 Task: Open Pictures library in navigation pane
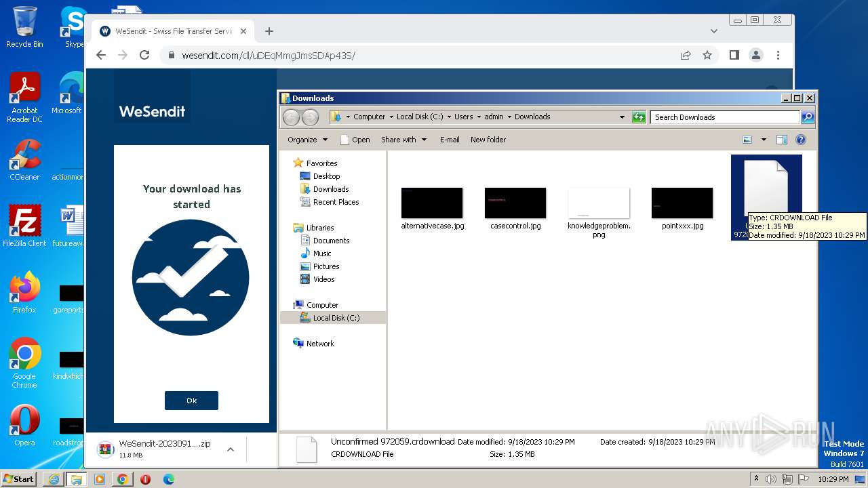tap(320, 266)
